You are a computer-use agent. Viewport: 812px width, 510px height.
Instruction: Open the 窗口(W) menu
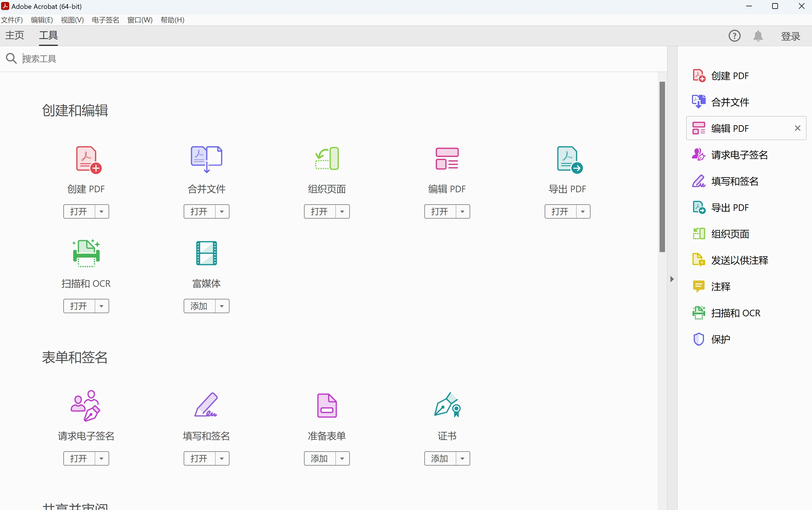pyautogui.click(x=140, y=20)
